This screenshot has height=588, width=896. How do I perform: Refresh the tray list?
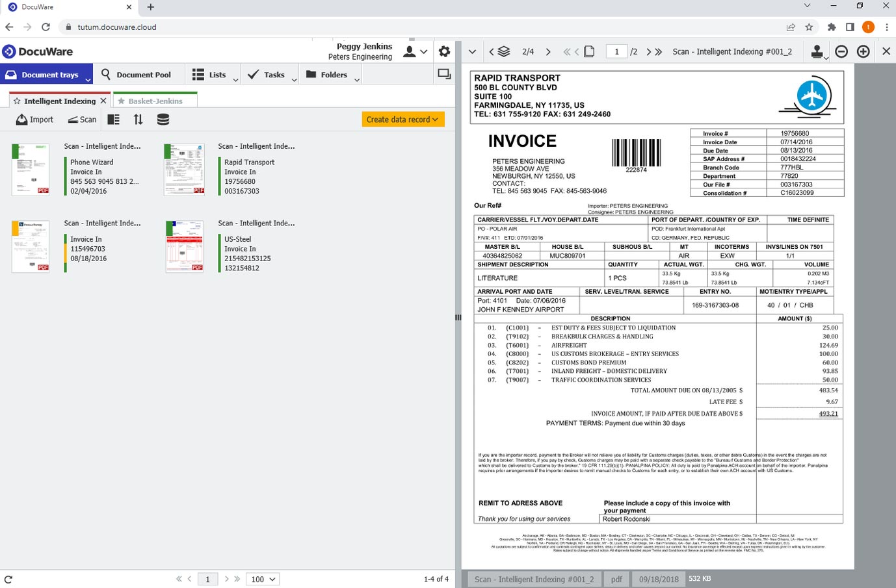[x=8, y=579]
